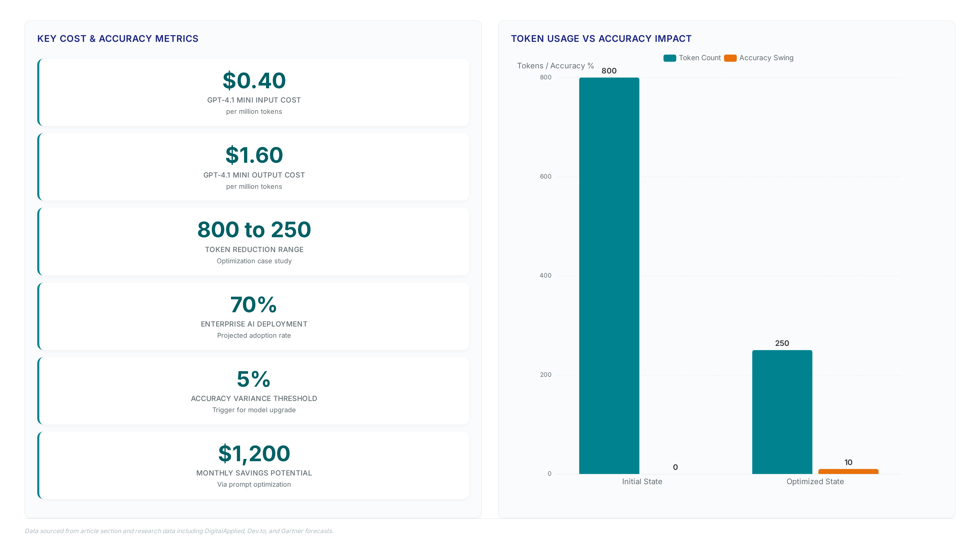This screenshot has width=980, height=551.
Task: Click the 'per million tokens' caption under input cost
Action: [254, 111]
